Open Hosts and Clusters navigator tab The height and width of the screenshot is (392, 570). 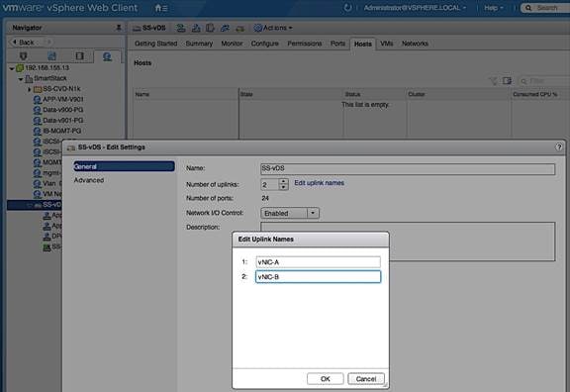pyautogui.click(x=24, y=56)
